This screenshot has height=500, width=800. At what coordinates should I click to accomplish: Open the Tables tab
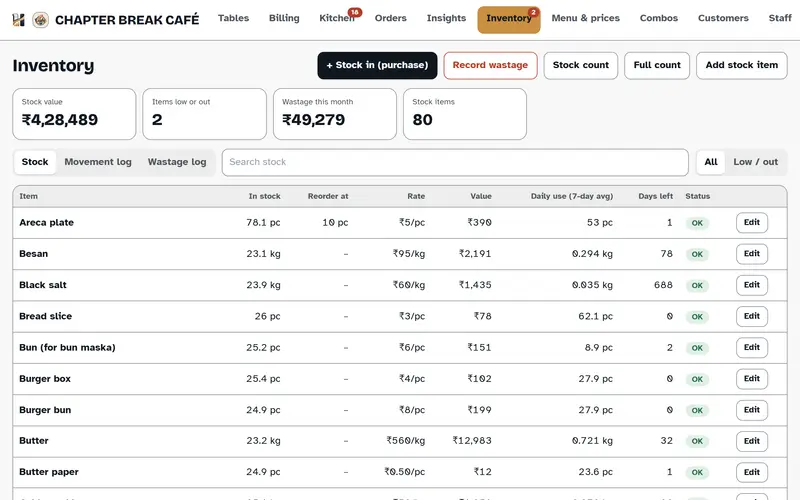click(x=233, y=18)
